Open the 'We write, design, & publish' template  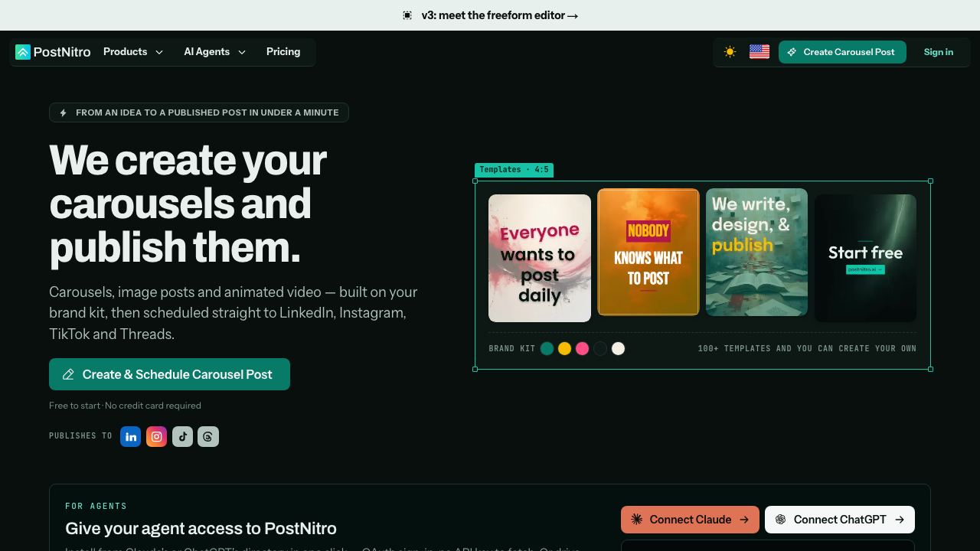pyautogui.click(x=756, y=252)
